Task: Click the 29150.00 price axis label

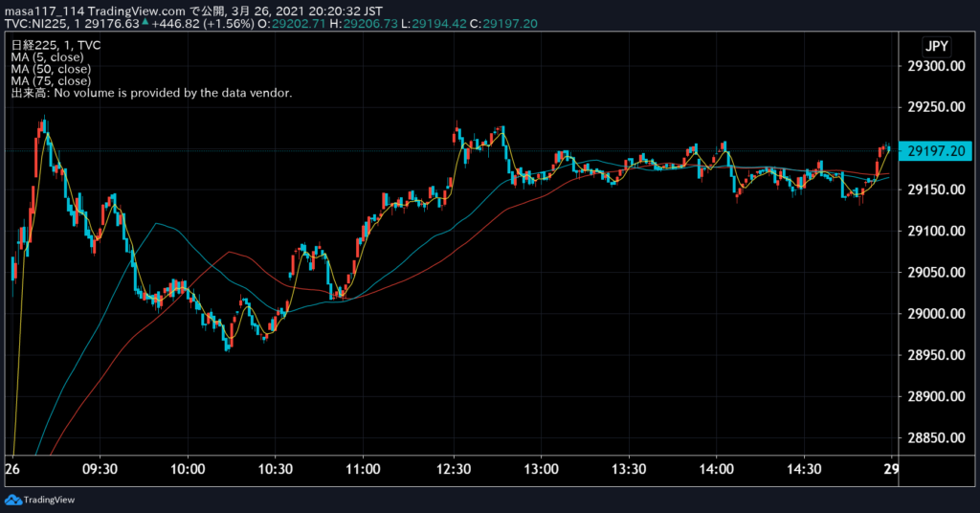Action: coord(936,190)
